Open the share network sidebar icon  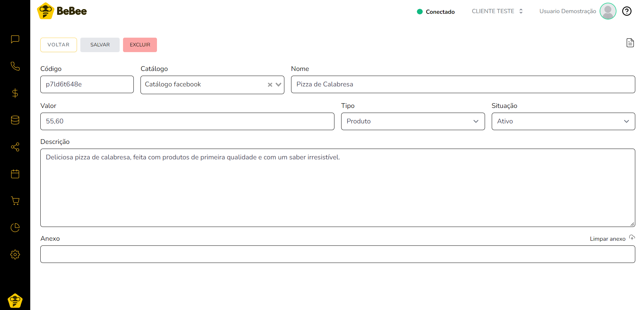pyautogui.click(x=15, y=147)
